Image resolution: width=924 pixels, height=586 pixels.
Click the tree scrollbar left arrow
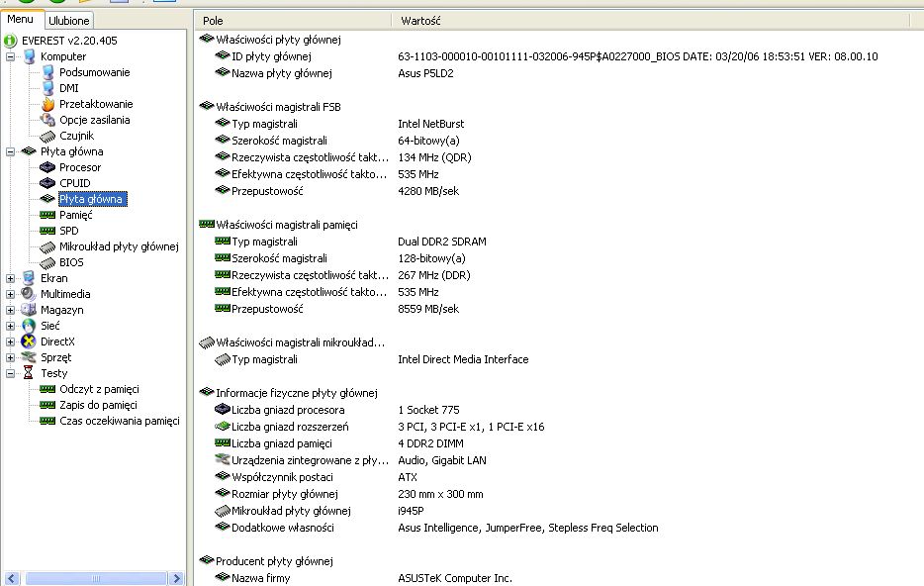11,578
